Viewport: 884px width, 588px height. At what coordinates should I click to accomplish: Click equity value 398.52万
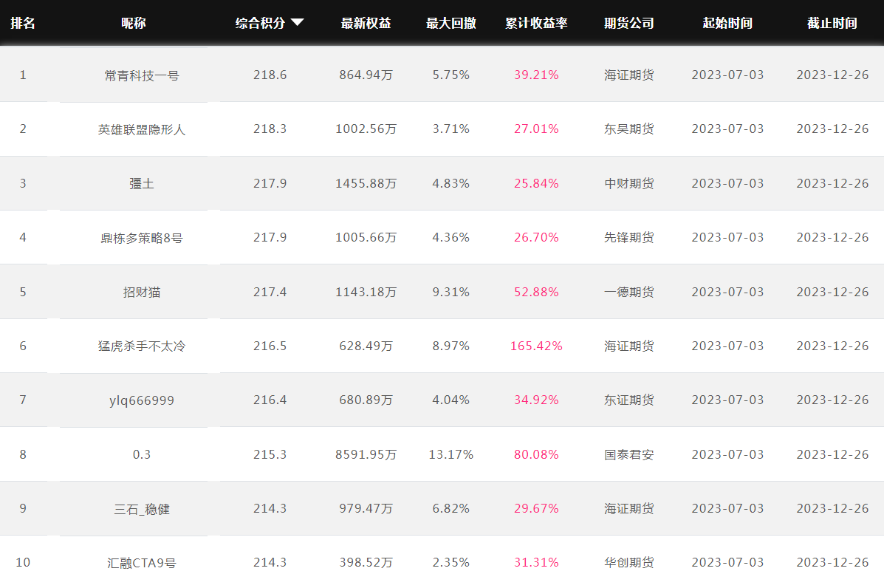[366, 563]
